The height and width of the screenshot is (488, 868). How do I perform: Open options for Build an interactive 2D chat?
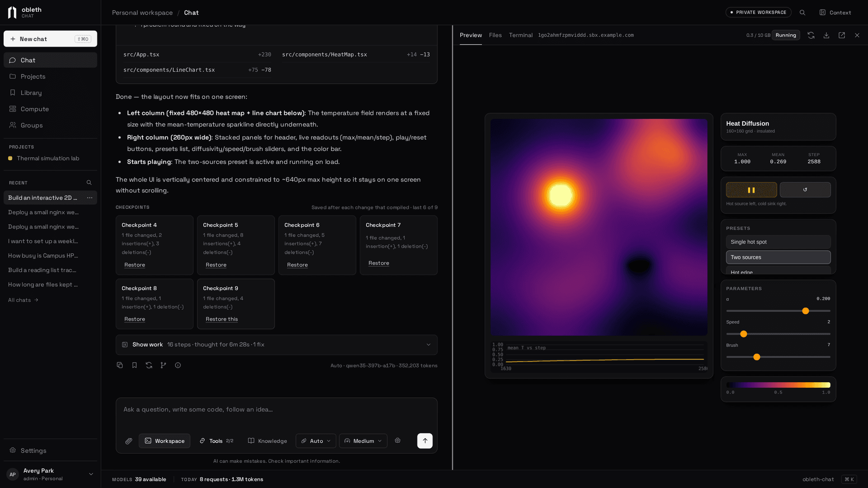coord(90,198)
